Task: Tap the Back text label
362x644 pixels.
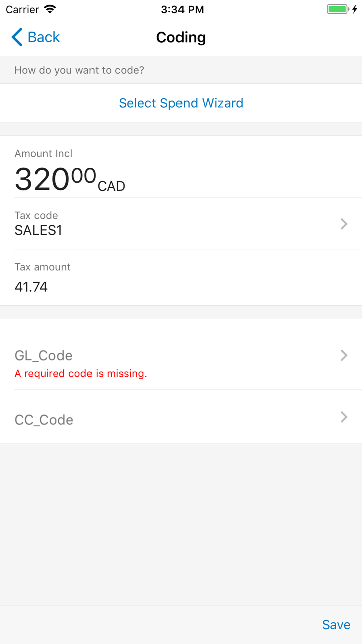Action: tap(44, 37)
